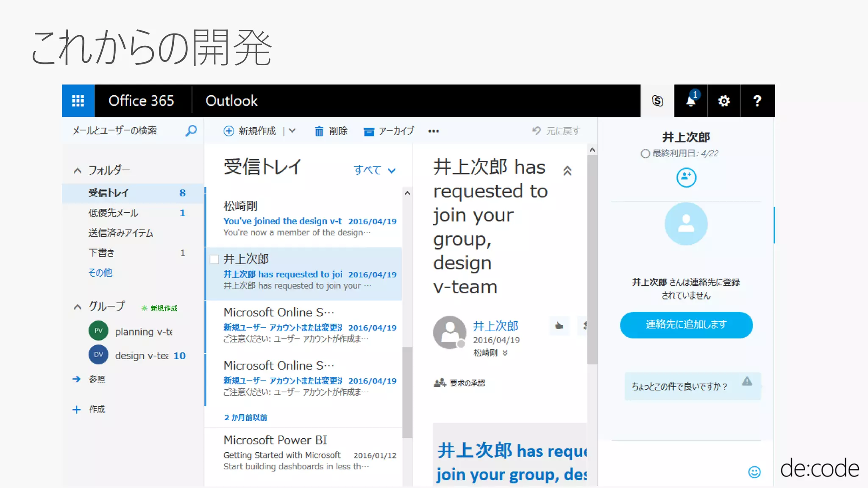Open the notifications bell
Image resolution: width=868 pixels, height=488 pixels.
[x=690, y=101]
